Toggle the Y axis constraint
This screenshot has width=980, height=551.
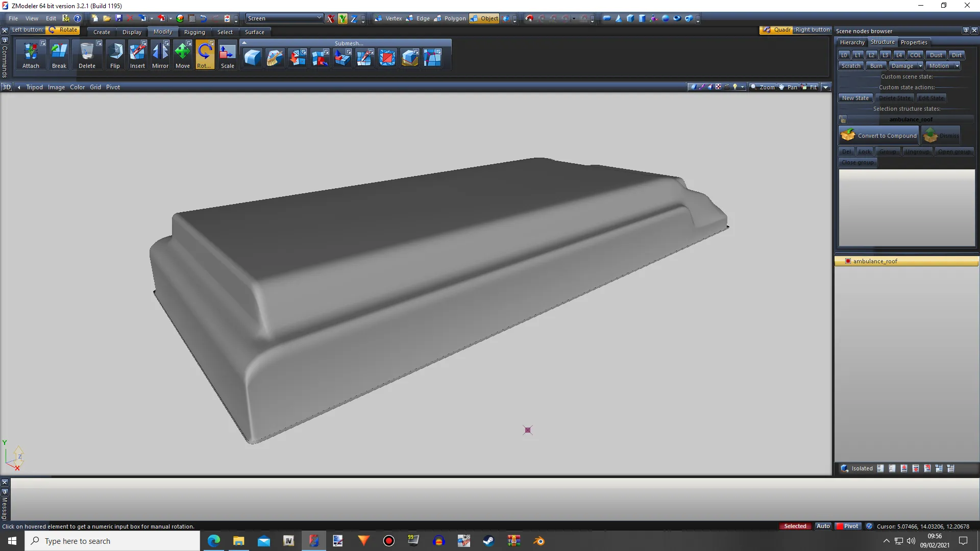click(342, 18)
